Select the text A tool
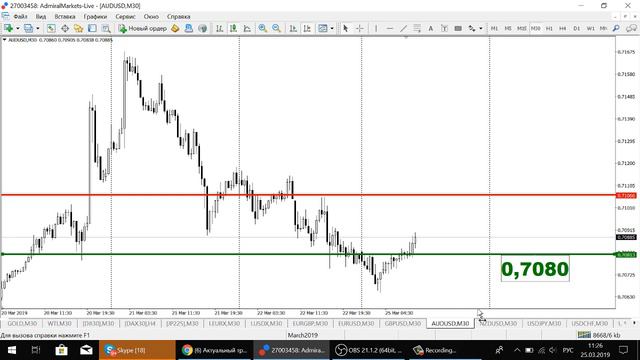Screen dimensions: 640x360 pos(430,28)
